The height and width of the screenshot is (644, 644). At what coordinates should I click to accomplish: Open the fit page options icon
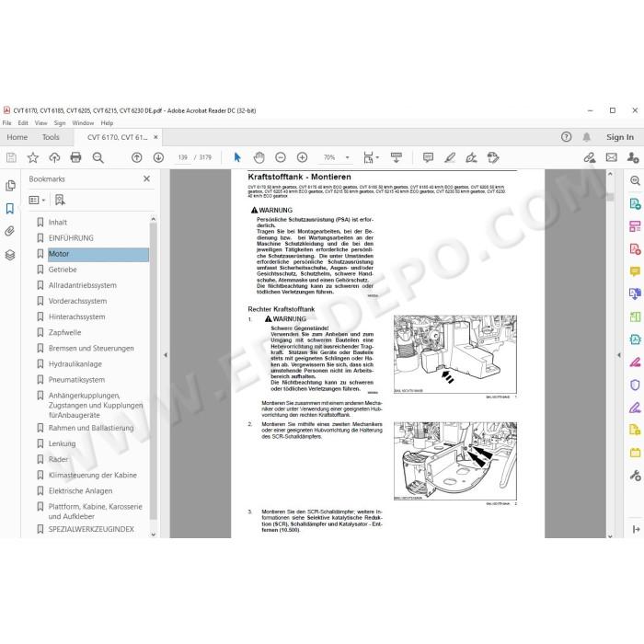pyautogui.click(x=371, y=157)
